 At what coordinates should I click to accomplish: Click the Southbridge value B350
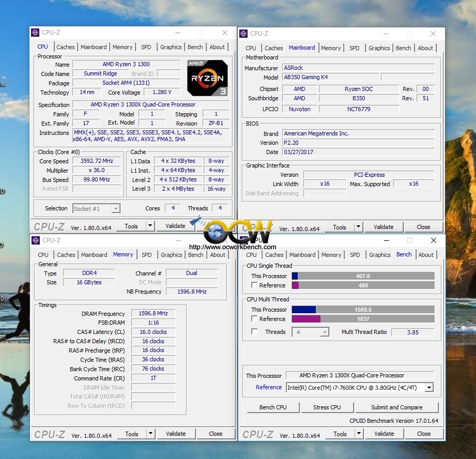[359, 98]
